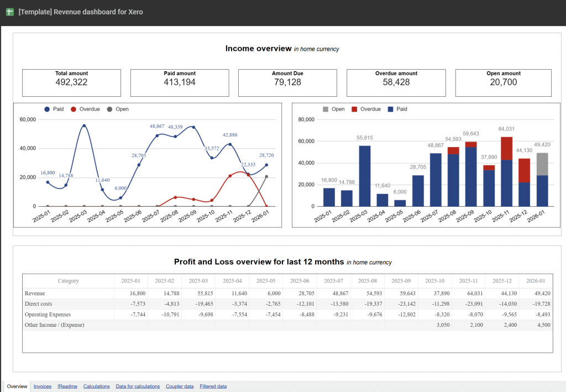Image resolution: width=566 pixels, height=392 pixels.
Task: Select the Overdue amount summary box
Action: click(396, 82)
